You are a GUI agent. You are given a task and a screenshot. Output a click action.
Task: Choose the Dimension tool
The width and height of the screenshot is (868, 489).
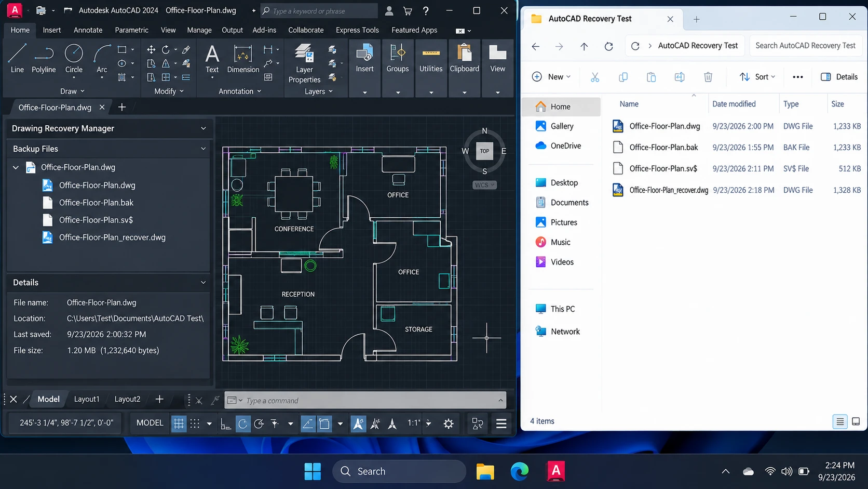pos(243,59)
